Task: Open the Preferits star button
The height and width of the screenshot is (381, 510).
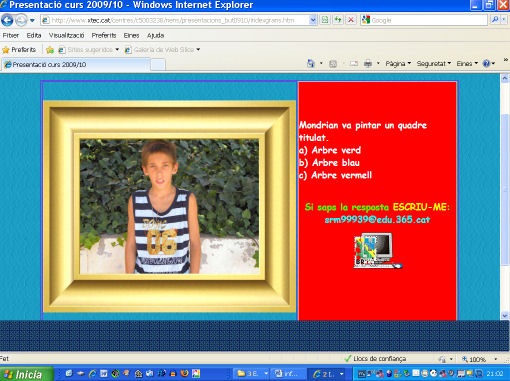Action: coord(19,50)
